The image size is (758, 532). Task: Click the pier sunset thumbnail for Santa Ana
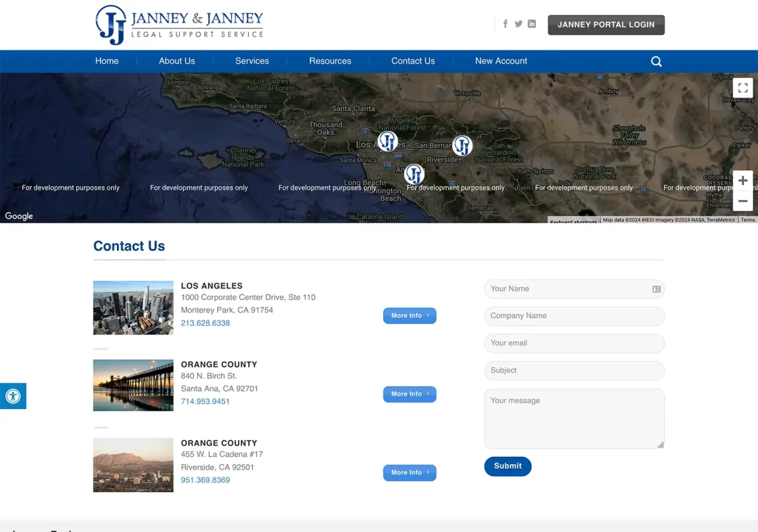[133, 385]
